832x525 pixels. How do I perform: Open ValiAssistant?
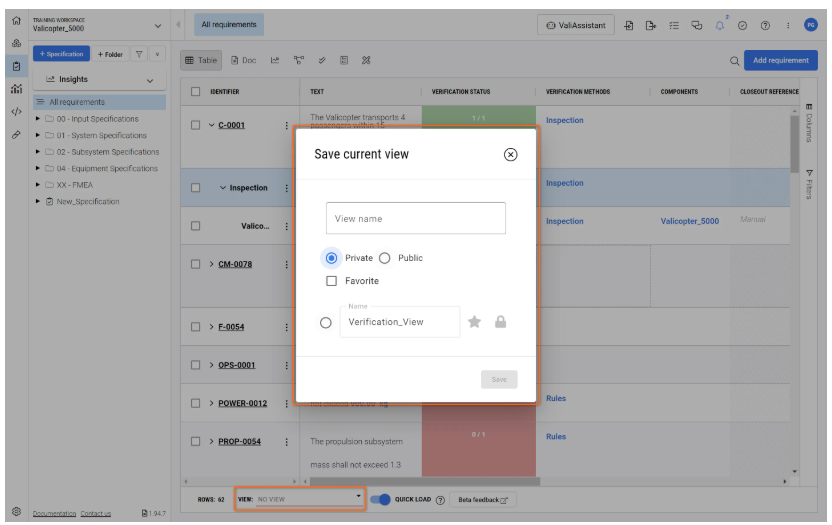click(576, 25)
